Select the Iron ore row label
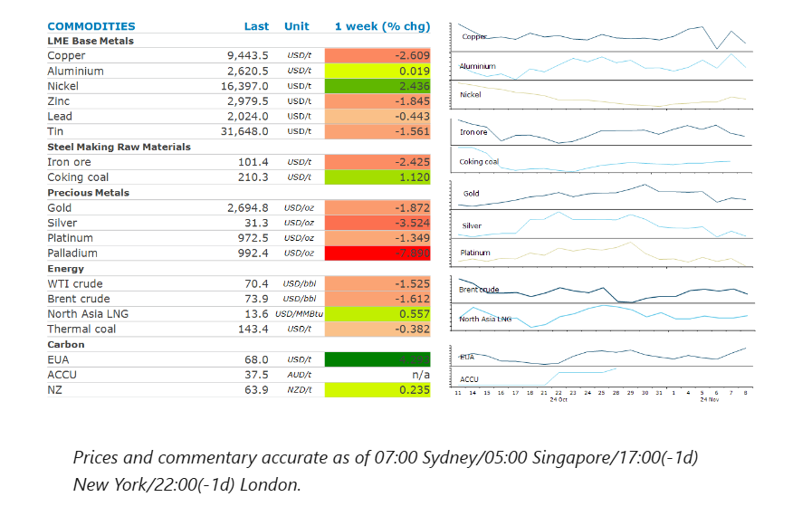The height and width of the screenshot is (516, 812). point(69,162)
